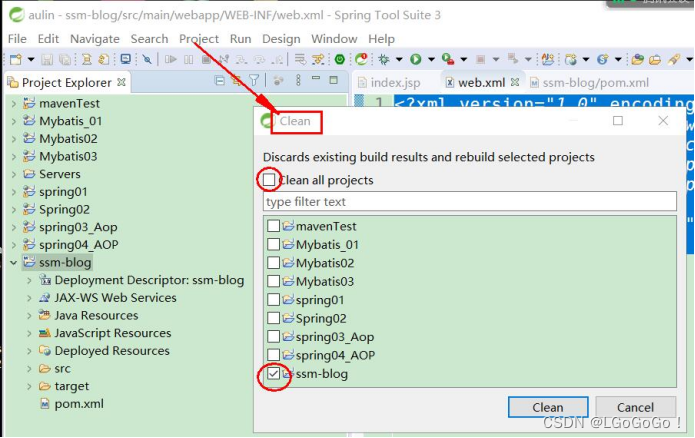
Task: Click the Search flashlight toolbar icon
Action: (674, 59)
